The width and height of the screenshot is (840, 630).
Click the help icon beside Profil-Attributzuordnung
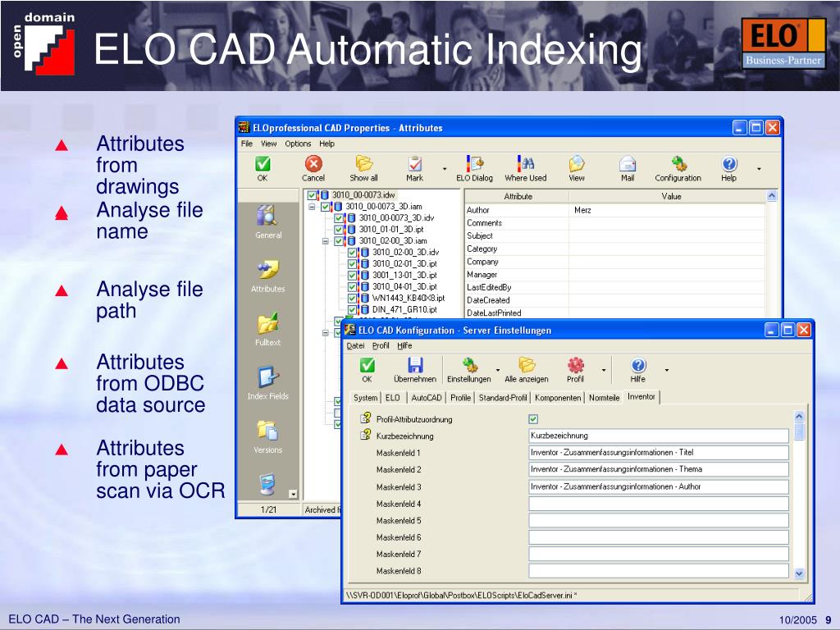click(x=366, y=418)
